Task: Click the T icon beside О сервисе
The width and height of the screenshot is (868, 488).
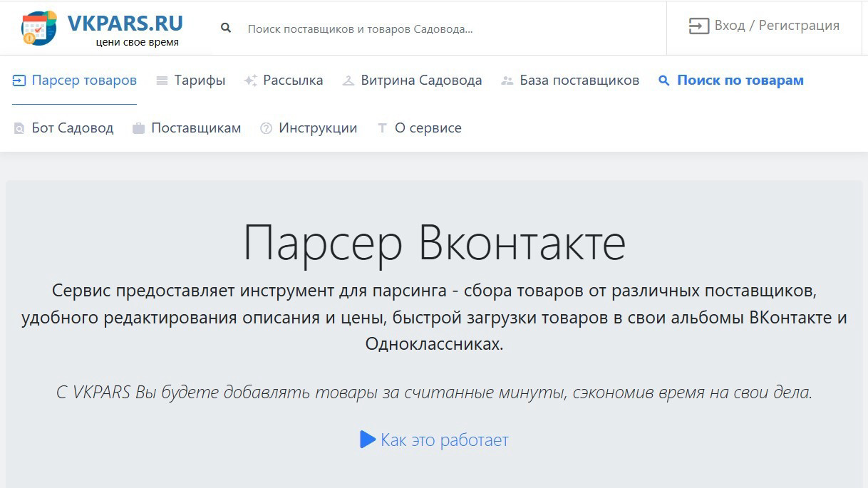Action: point(381,128)
